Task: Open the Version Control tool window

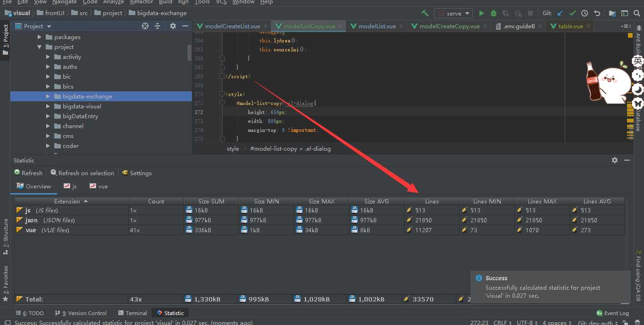Action: point(81,313)
